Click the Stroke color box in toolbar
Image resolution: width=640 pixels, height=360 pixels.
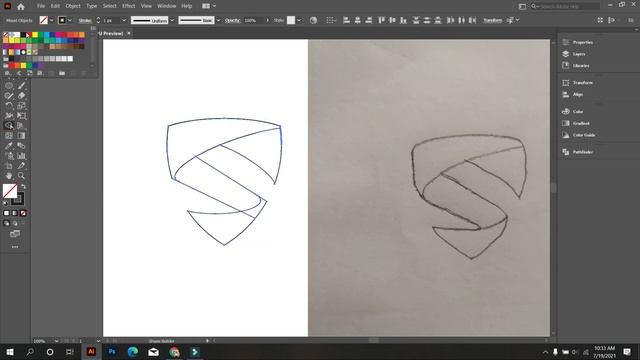point(18,199)
